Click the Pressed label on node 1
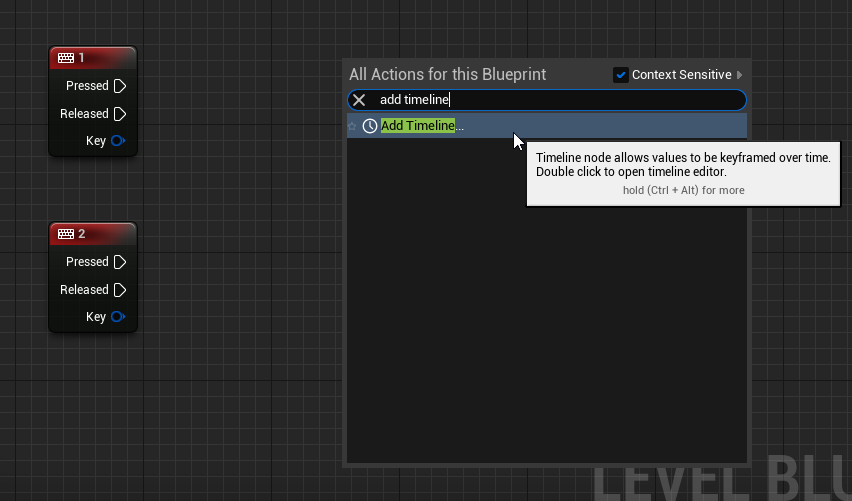Screen dimensions: 852x501 click(87, 86)
